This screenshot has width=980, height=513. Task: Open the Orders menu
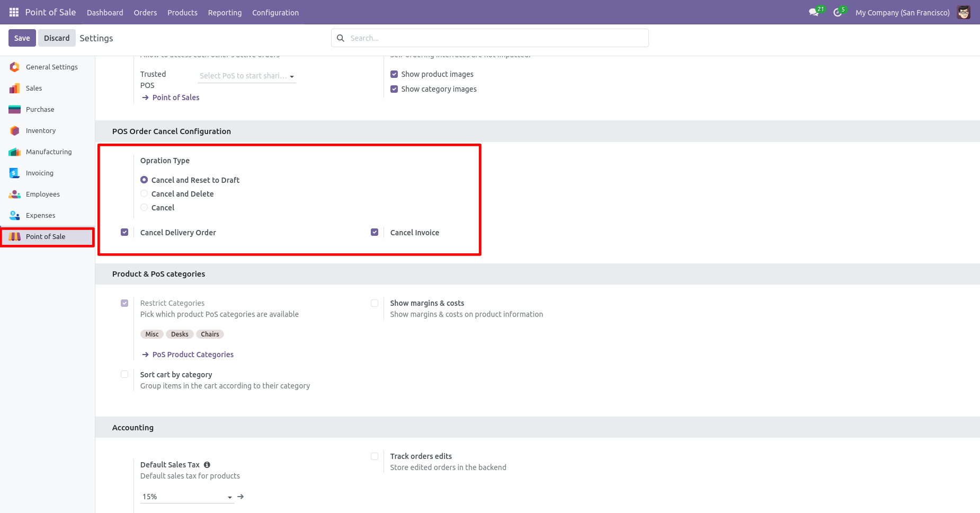[x=145, y=13]
